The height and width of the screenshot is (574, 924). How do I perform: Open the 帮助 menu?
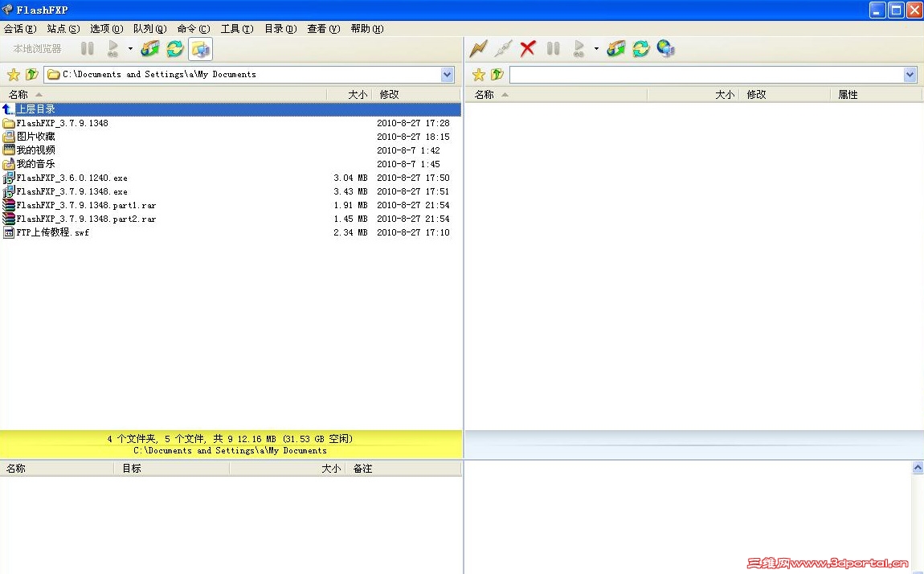(366, 29)
